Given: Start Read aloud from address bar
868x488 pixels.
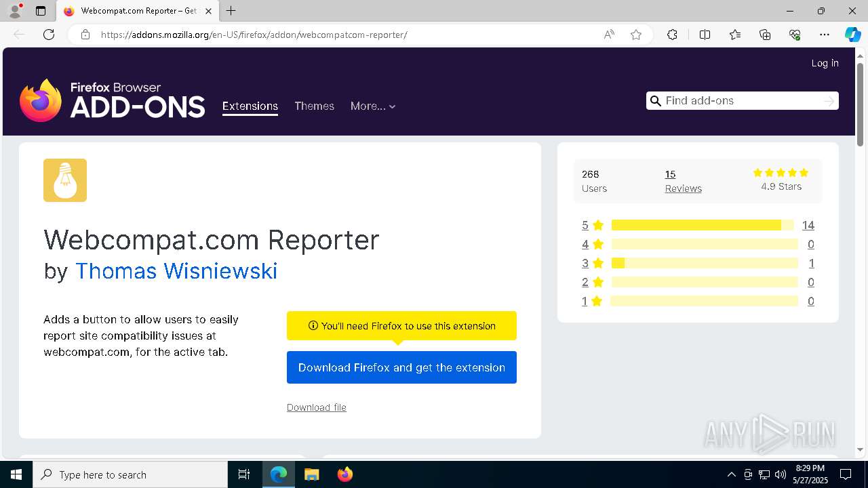Looking at the screenshot, I should coord(609,35).
